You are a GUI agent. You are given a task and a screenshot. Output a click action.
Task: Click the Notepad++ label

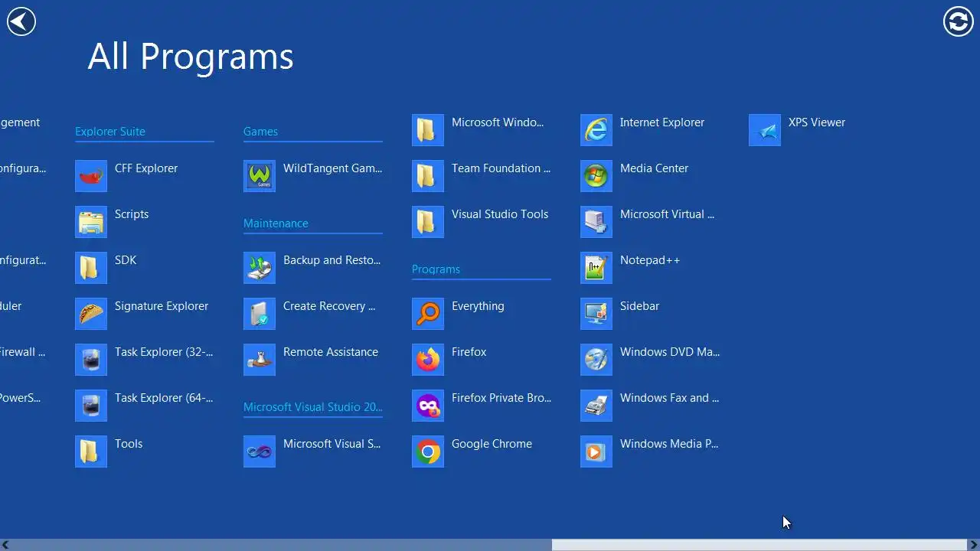(650, 260)
